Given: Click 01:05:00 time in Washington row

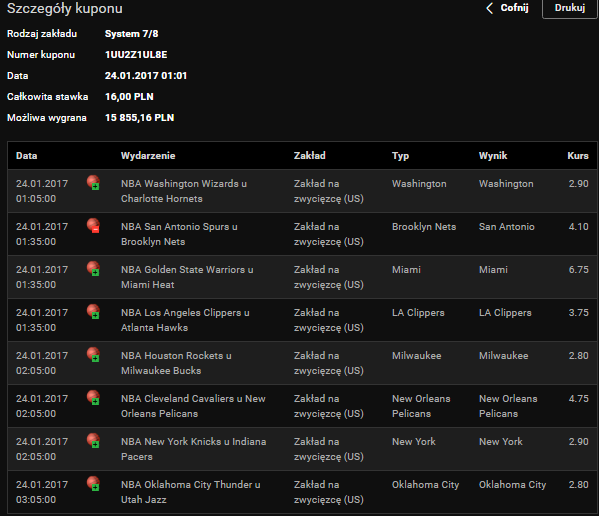Looking at the screenshot, I should click(36, 199).
